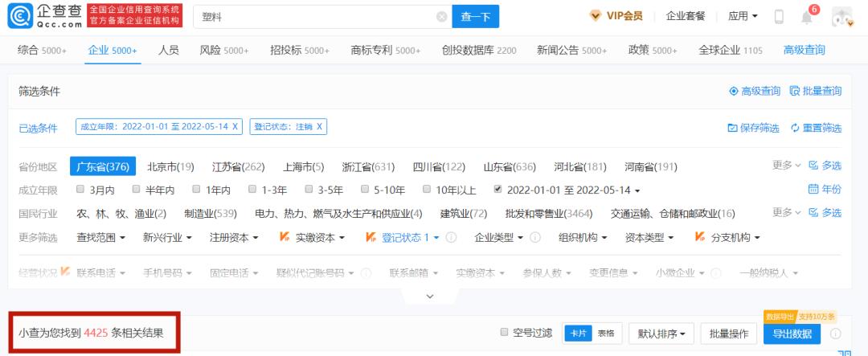Click the 查一下 search button
Viewport: 868px width, 356px height.
pos(476,17)
